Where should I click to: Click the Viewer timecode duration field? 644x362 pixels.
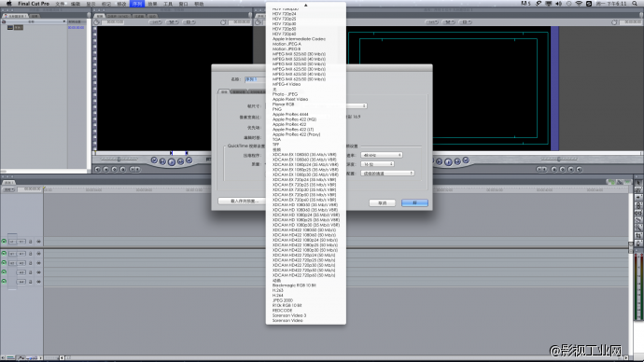click(114, 22)
